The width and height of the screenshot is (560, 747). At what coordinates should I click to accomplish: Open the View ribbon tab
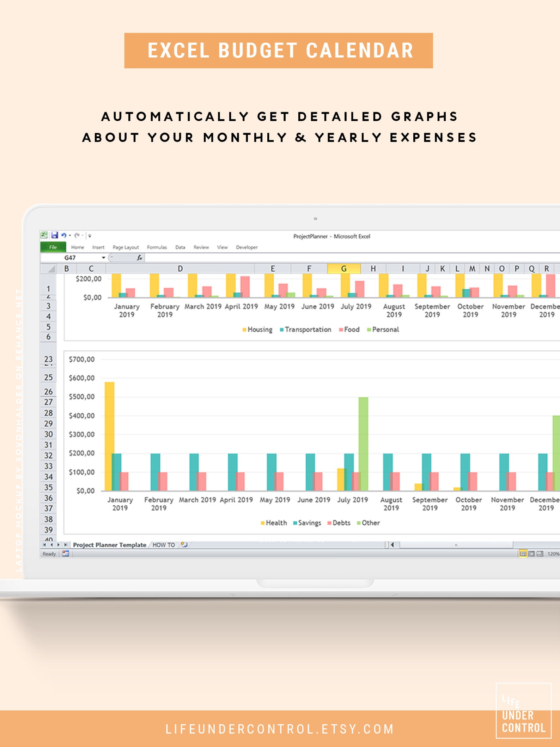tap(222, 247)
